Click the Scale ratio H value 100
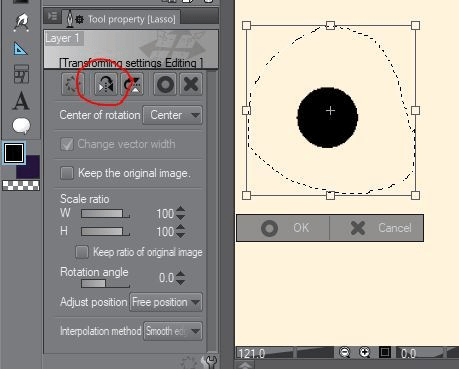This screenshot has width=459, height=369. click(x=165, y=231)
